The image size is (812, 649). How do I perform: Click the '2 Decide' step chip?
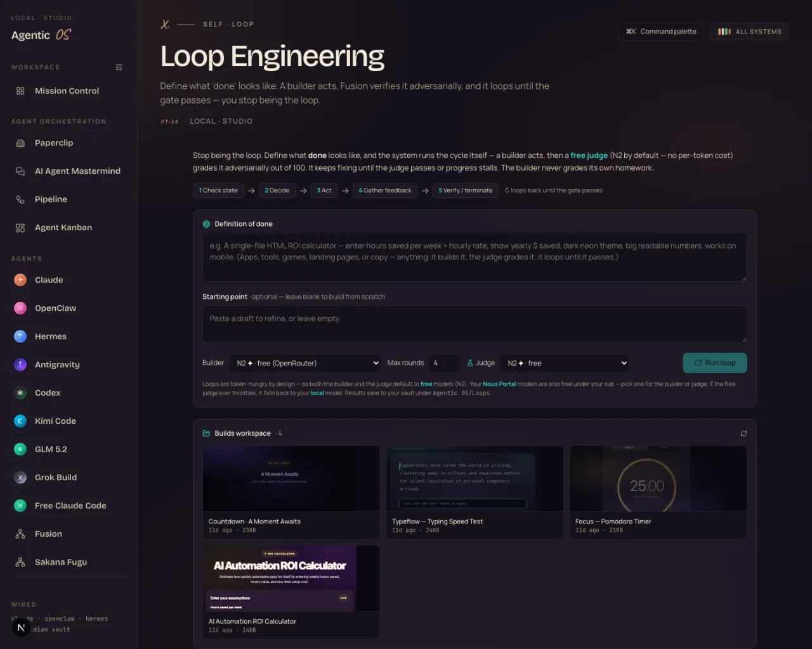277,190
